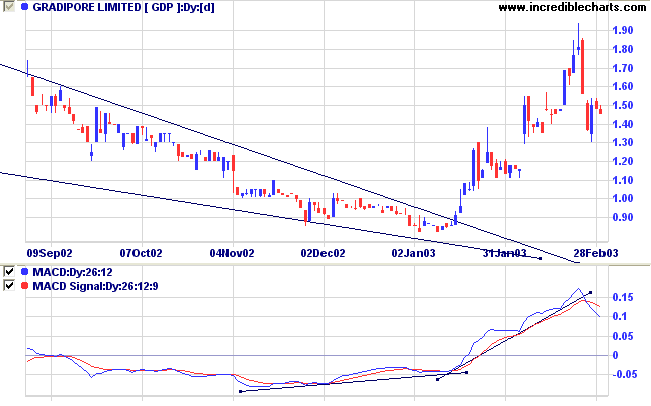Image resolution: width=651 pixels, height=406 pixels.
Task: Click the MACD Signal:Dy:26:12:9 legend label
Action: pos(95,286)
